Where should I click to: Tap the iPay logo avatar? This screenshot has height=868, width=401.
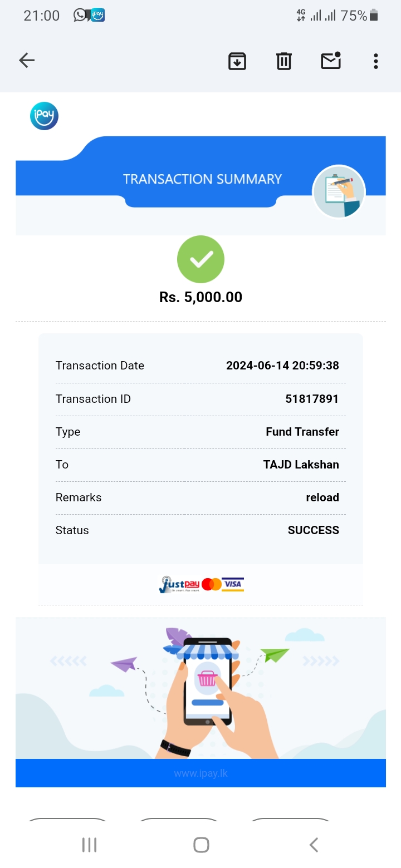click(x=44, y=116)
